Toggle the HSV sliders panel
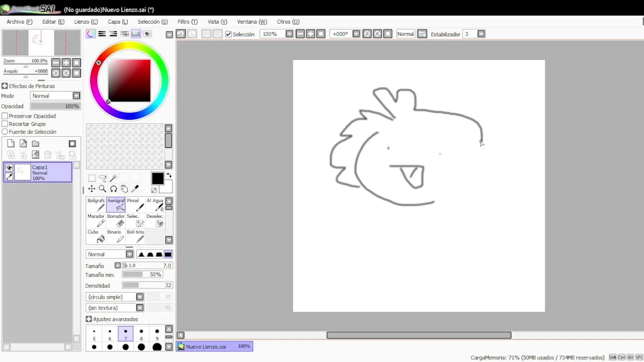 click(113, 34)
